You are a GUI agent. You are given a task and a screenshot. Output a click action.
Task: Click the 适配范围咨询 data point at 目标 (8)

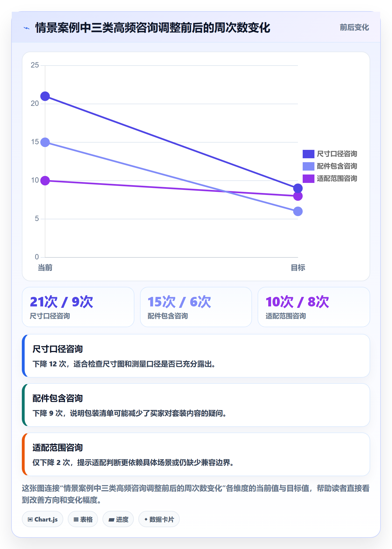298,196
